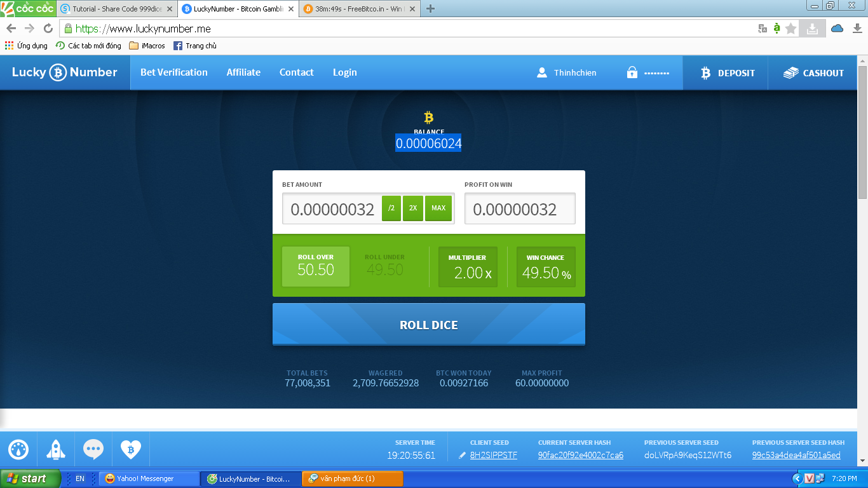Switch to Yahoo! Messenger in the taskbar
The height and width of the screenshot is (488, 868).
(149, 478)
